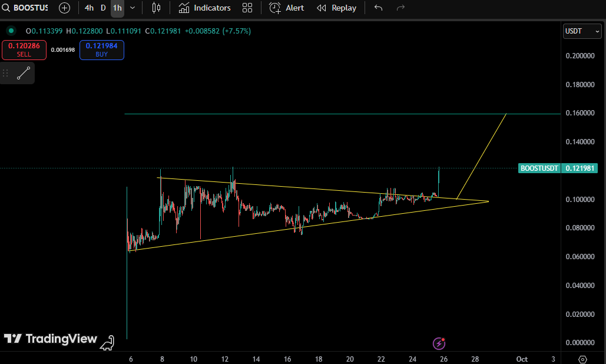Switch to the 4h timeframe
This screenshot has height=364, width=606.
(x=89, y=8)
